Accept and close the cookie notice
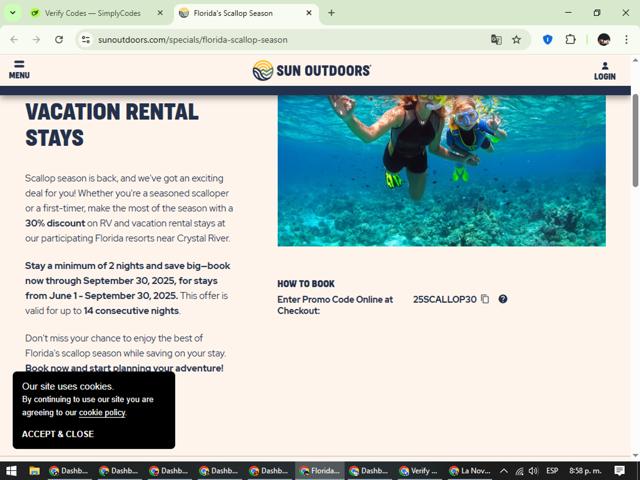This screenshot has width=640, height=480. coord(58,434)
